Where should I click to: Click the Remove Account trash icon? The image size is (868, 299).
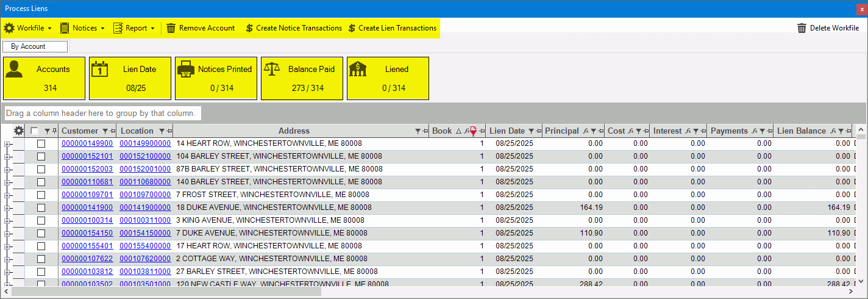pyautogui.click(x=171, y=28)
